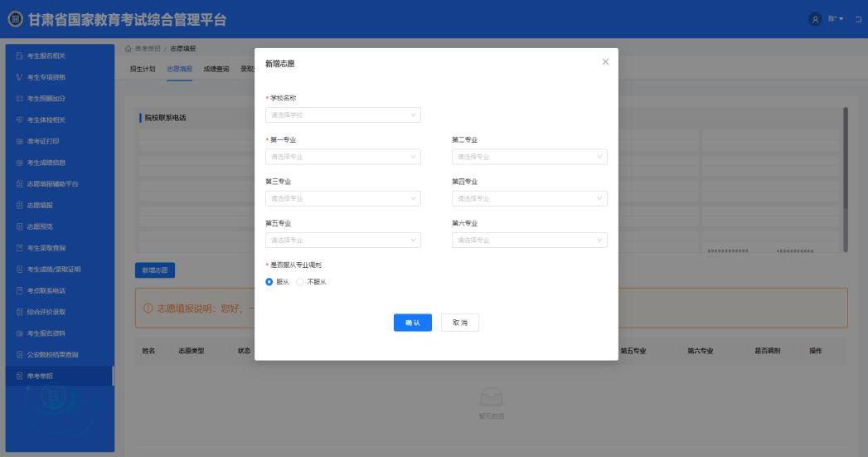
Task: Click the 考生专项资格 sidebar icon
Action: (x=19, y=77)
